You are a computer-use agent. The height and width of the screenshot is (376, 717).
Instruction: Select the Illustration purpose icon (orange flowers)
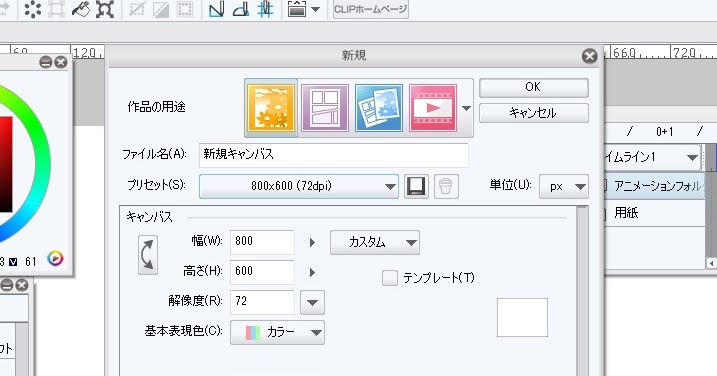point(271,108)
